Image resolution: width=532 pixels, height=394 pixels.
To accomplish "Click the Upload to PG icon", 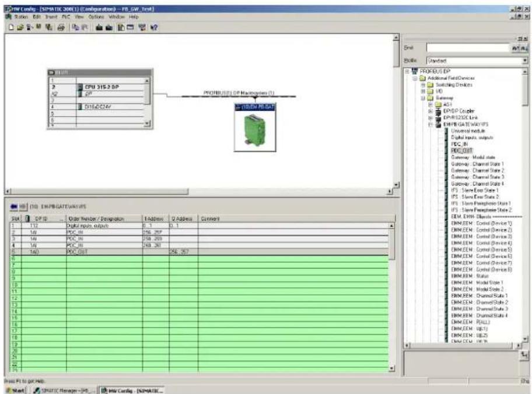I will click(x=109, y=27).
